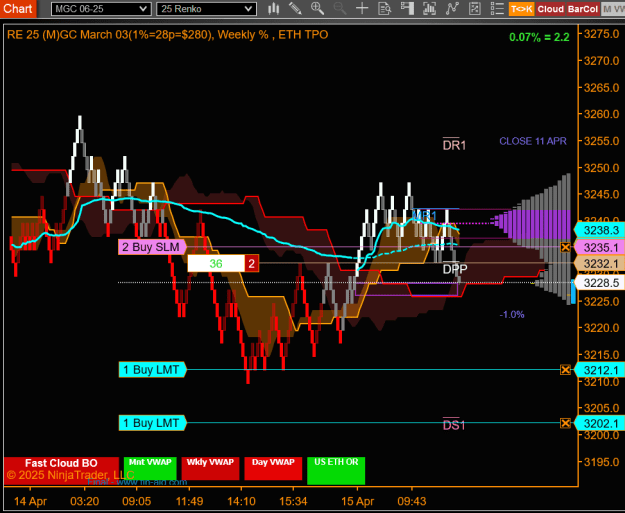The width and height of the screenshot is (625, 513).
Task: Click the red position quantity 2 box
Action: 252,263
